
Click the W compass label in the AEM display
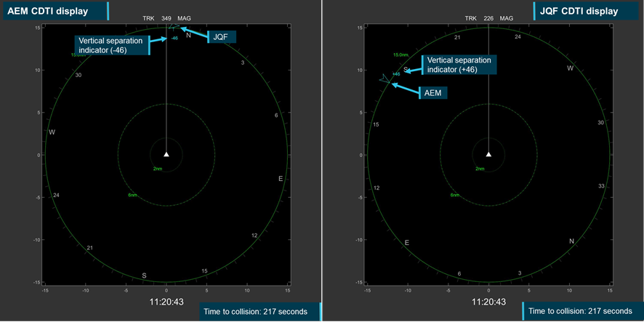click(52, 132)
